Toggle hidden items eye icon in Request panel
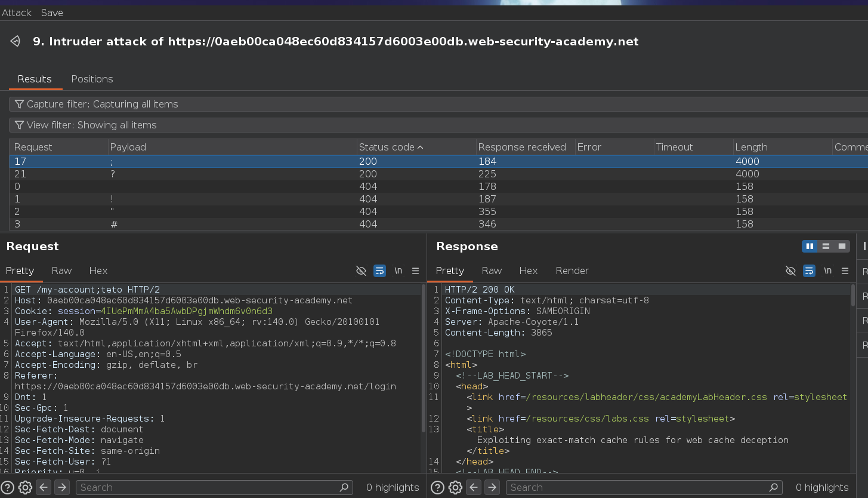868x498 pixels. 361,270
